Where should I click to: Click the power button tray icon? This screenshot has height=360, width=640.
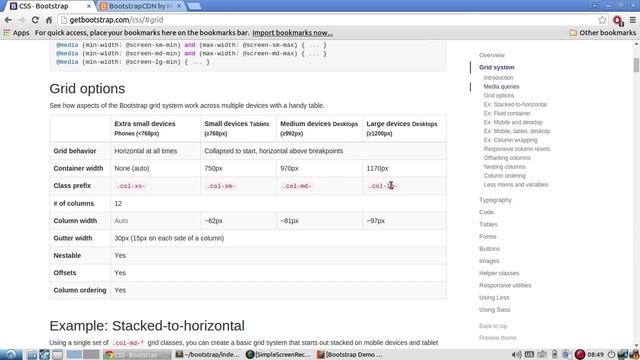pyautogui.click(x=611, y=355)
